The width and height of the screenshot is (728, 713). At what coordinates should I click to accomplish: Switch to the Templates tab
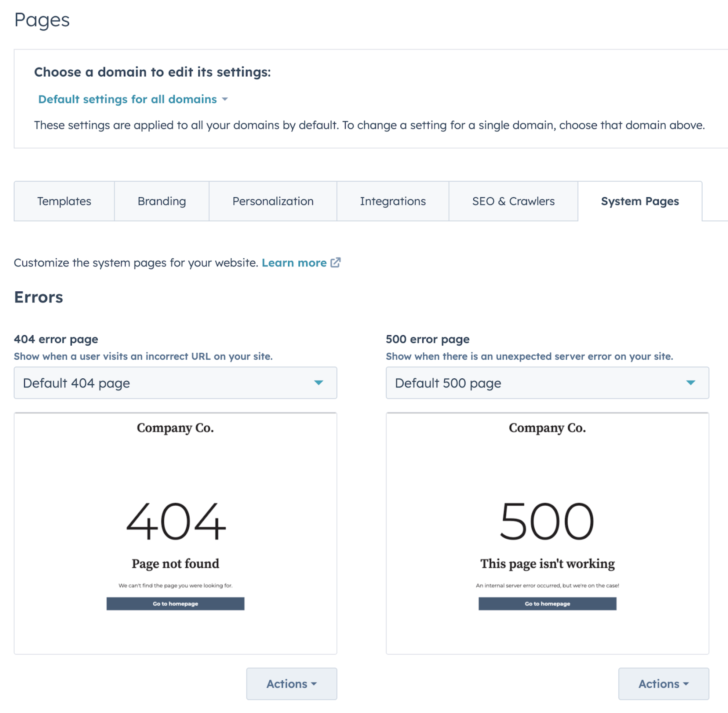(x=64, y=201)
